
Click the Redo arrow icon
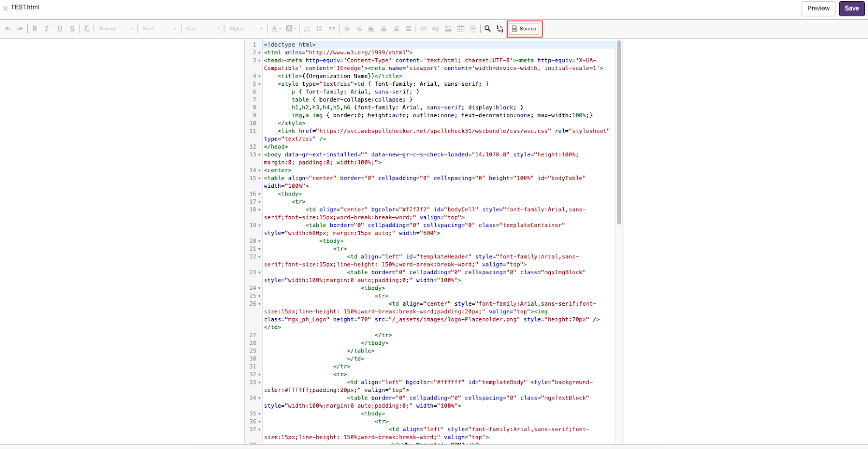click(20, 29)
